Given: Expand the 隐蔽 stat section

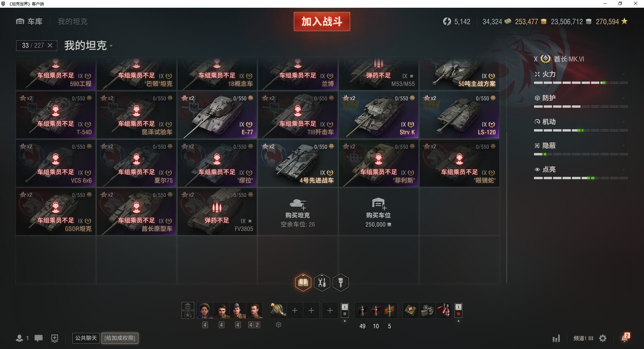Looking at the screenshot, I should click(581, 146).
